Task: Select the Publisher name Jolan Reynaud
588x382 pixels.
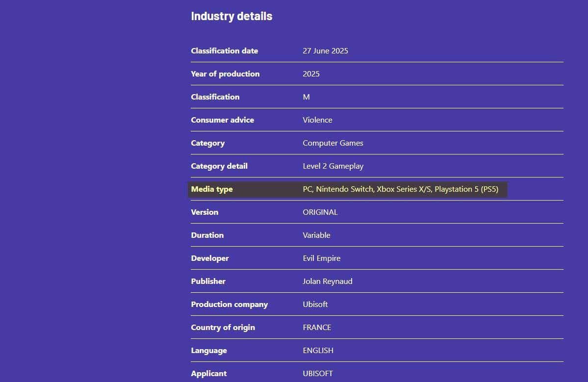Action: [328, 281]
